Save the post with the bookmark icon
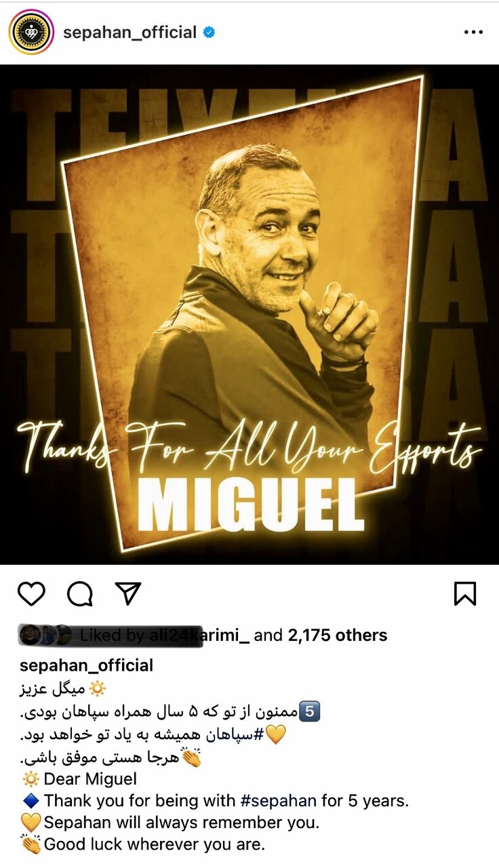The width and height of the screenshot is (499, 868). [465, 593]
